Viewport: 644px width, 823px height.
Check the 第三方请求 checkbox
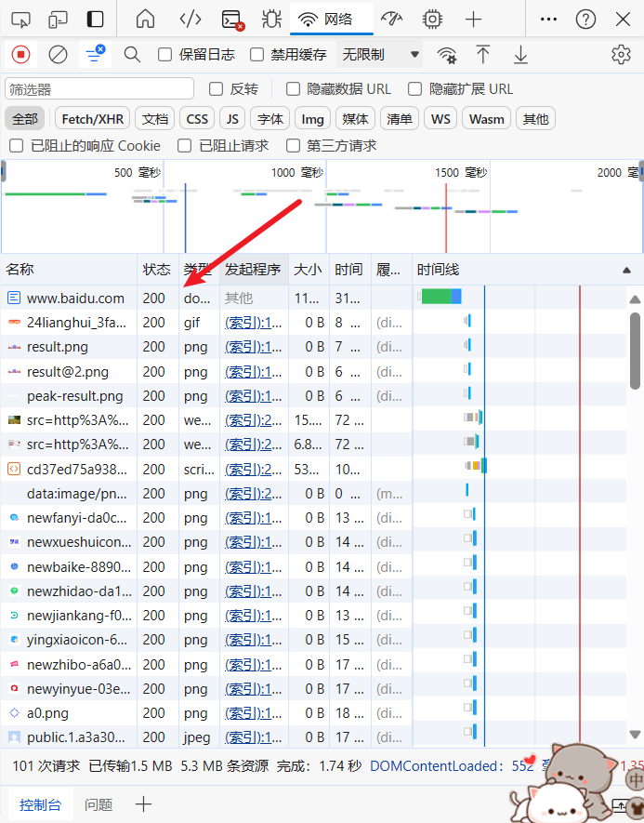click(x=293, y=145)
